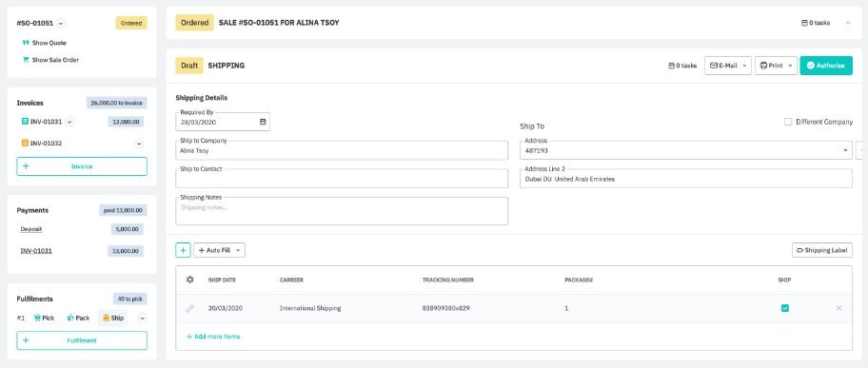Tick the Different Company checkbox
This screenshot has height=368, width=868.
pos(788,122)
